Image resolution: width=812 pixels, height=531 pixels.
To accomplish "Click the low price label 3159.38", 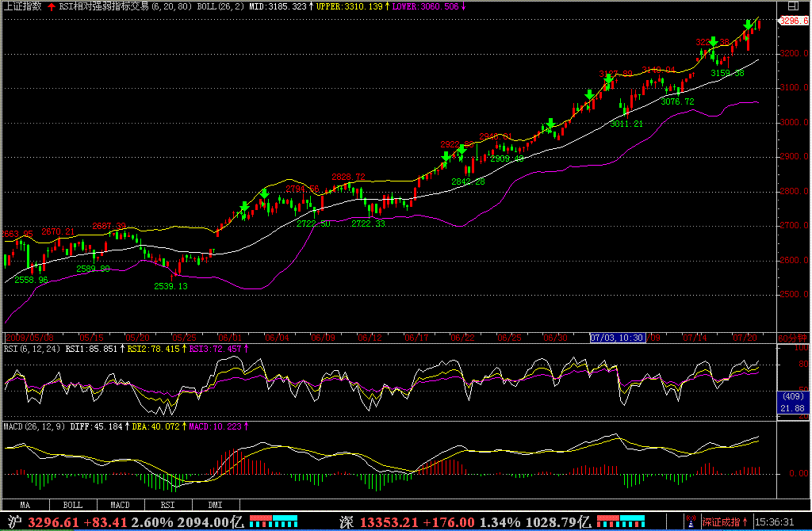I will tap(728, 73).
